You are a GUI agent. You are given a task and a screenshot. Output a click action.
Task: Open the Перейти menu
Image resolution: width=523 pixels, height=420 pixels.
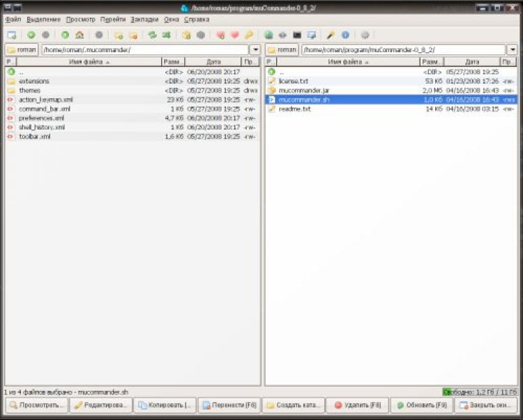coord(113,20)
